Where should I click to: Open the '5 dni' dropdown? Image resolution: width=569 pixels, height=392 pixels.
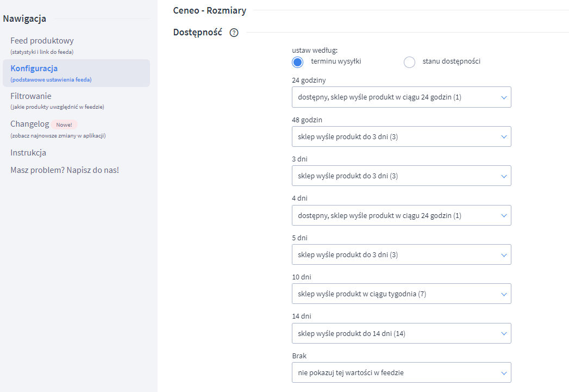(401, 254)
